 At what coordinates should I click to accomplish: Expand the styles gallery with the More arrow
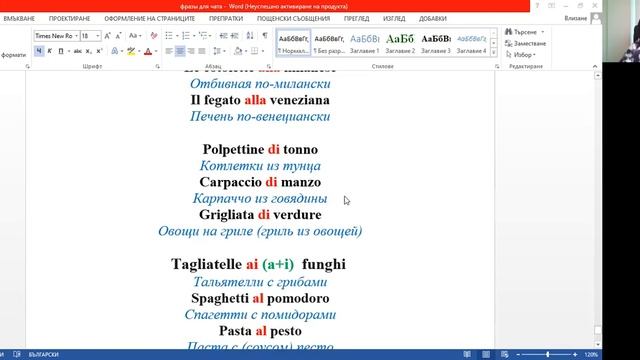(x=493, y=52)
